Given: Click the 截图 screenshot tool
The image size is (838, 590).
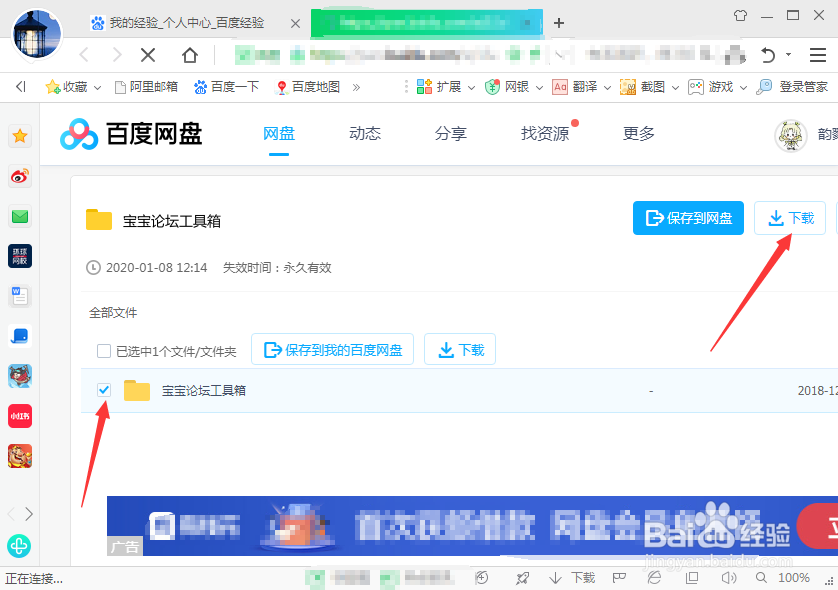Looking at the screenshot, I should 642,87.
